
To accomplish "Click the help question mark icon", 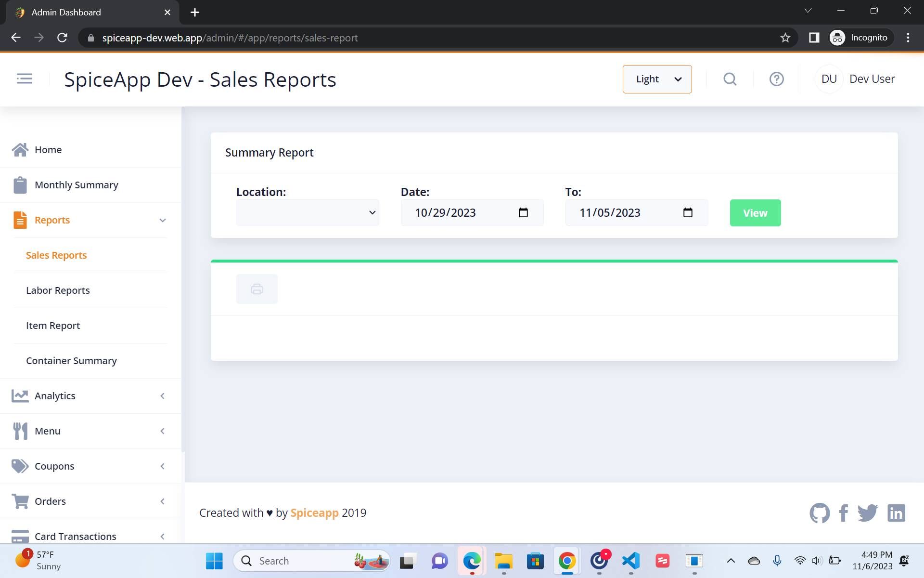I will click(x=776, y=79).
